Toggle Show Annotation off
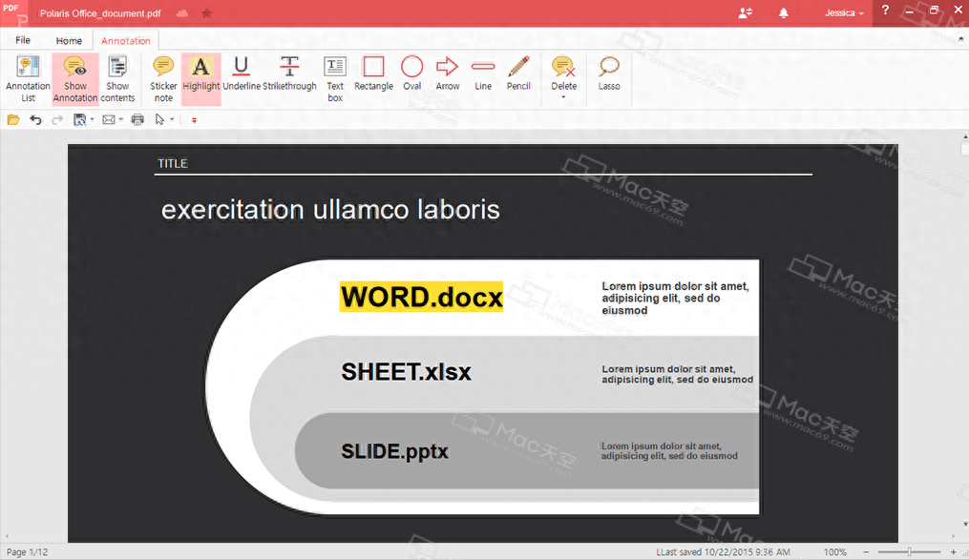Viewport: 969px width, 560px height. (74, 77)
